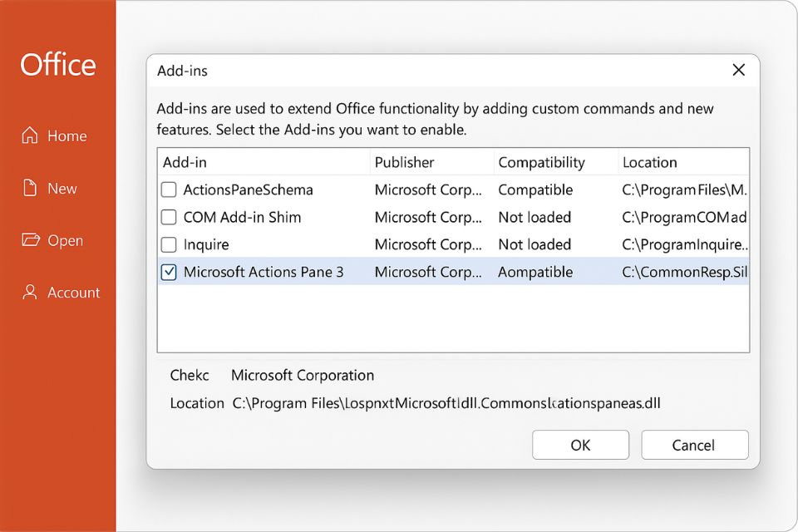The width and height of the screenshot is (798, 532).
Task: Click the Location column header
Action: click(x=649, y=162)
